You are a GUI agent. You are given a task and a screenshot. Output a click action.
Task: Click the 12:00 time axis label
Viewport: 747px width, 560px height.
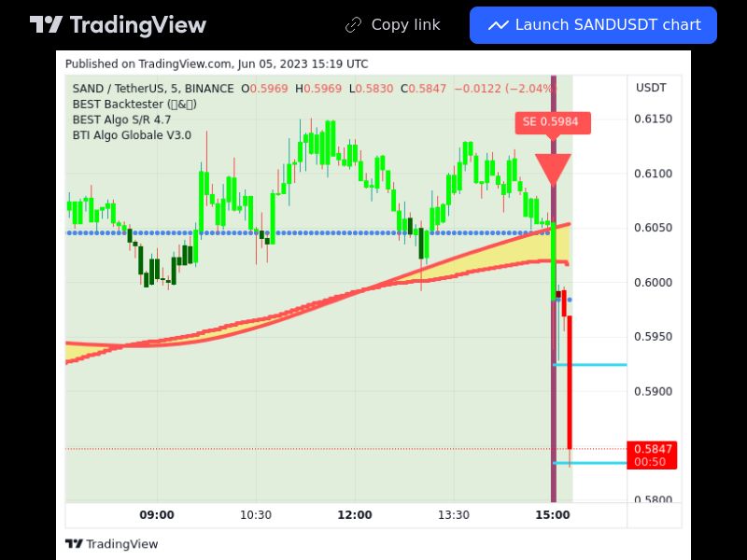coord(355,515)
